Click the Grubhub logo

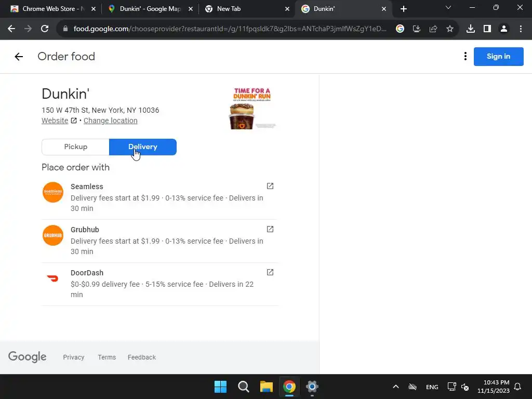click(x=53, y=235)
